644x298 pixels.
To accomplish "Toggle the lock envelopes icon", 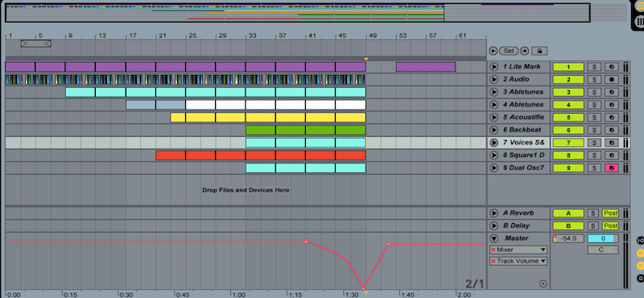I will tap(539, 51).
